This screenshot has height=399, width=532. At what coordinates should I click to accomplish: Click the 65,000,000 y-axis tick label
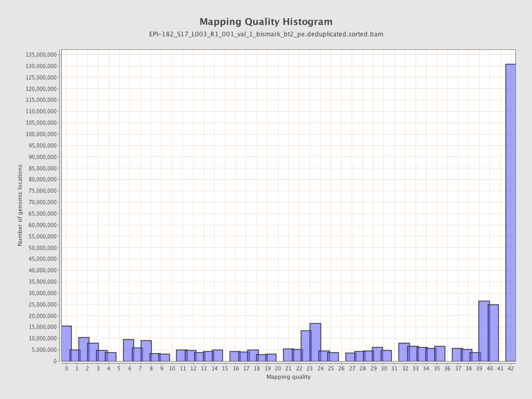[x=43, y=214]
